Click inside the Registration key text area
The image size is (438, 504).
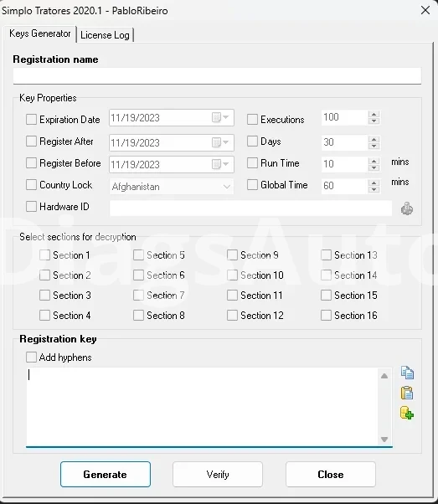coord(203,407)
